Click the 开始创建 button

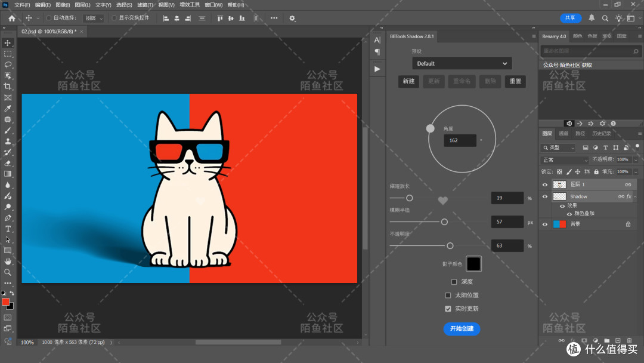462,328
